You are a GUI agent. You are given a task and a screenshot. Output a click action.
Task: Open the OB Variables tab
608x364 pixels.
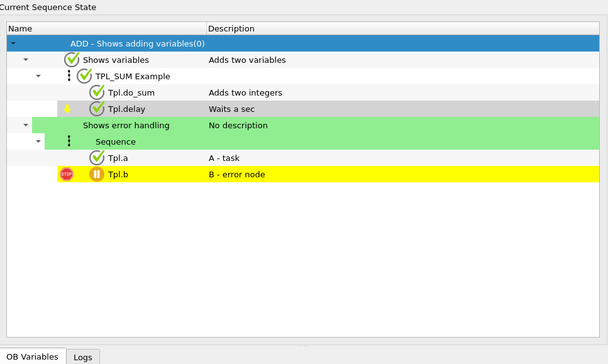33,356
